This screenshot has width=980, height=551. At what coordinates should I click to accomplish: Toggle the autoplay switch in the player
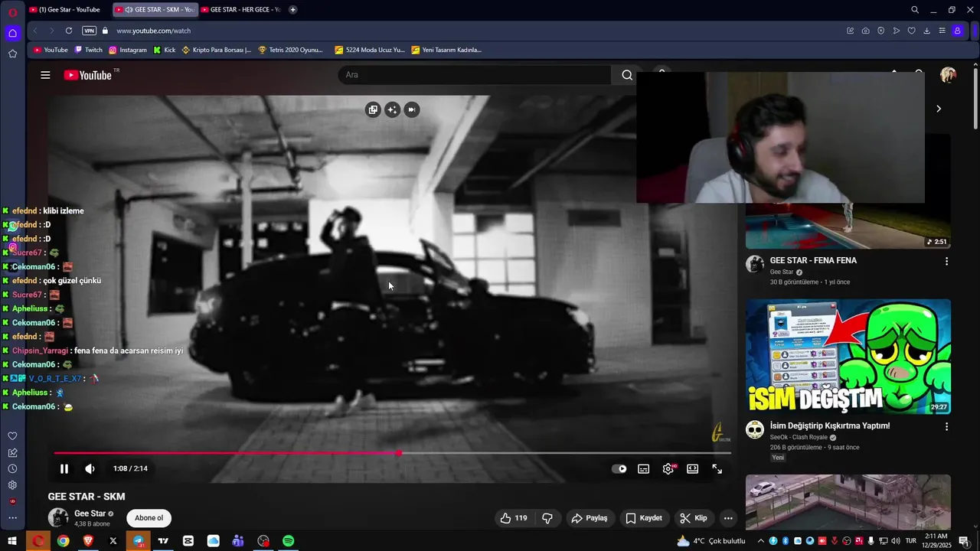[619, 469]
